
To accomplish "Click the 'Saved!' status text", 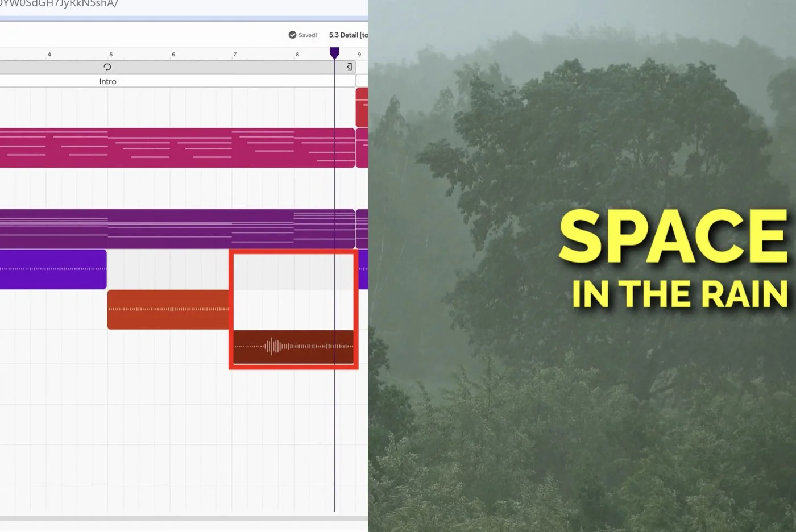I will pos(308,35).
